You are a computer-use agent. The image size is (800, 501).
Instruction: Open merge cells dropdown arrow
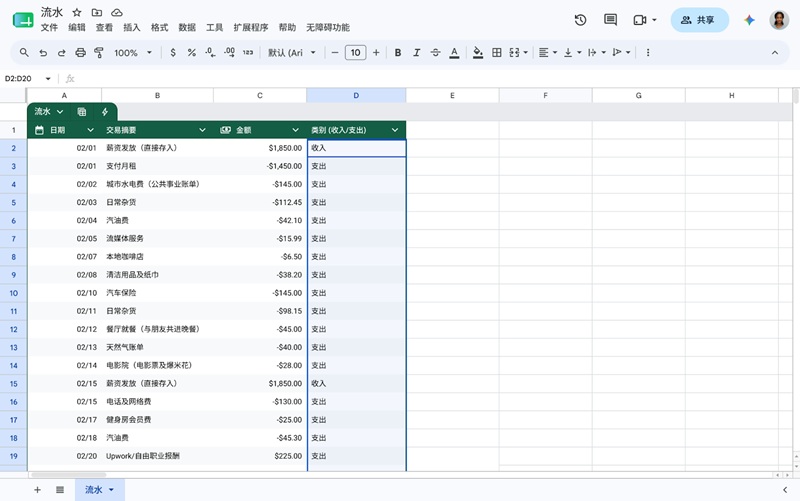[x=526, y=53]
